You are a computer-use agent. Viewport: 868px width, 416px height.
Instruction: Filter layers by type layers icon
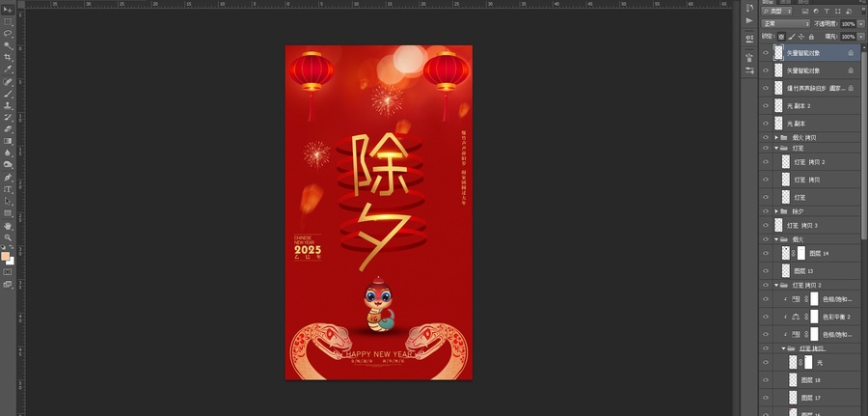827,11
